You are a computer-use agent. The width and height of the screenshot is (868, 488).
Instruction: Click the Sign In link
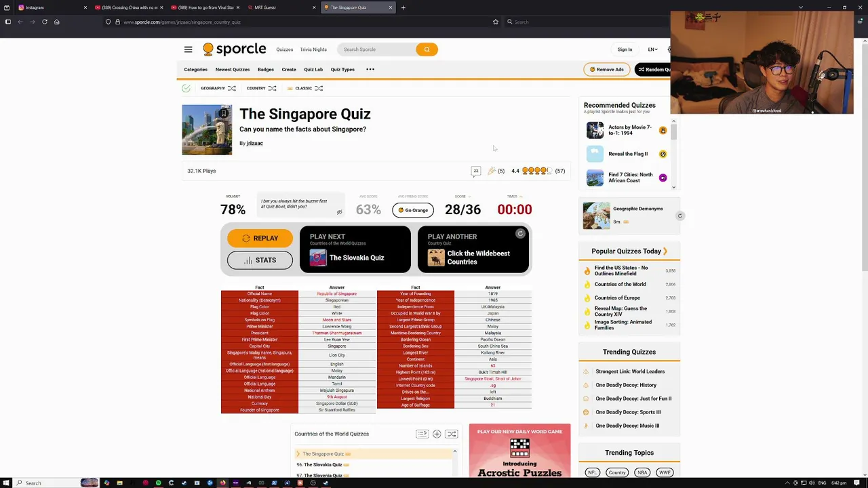click(625, 49)
